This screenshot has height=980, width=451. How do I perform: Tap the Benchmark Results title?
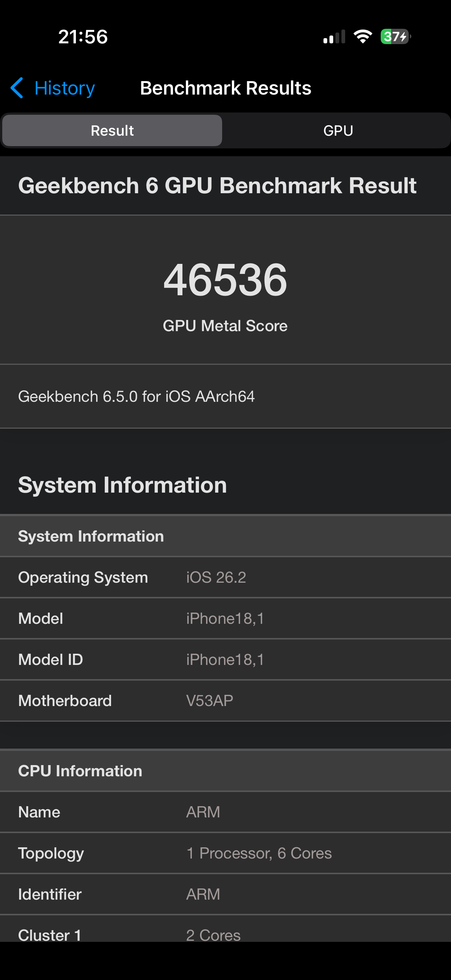tap(226, 88)
